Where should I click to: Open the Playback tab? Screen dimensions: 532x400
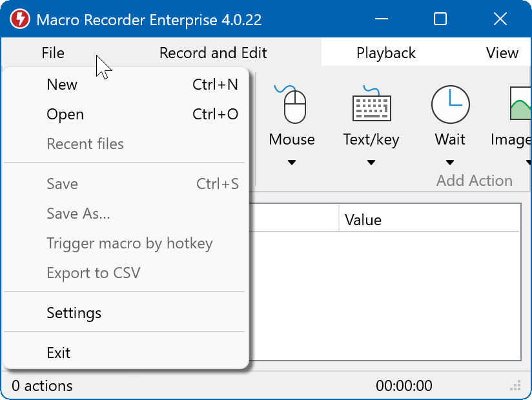[x=386, y=53]
